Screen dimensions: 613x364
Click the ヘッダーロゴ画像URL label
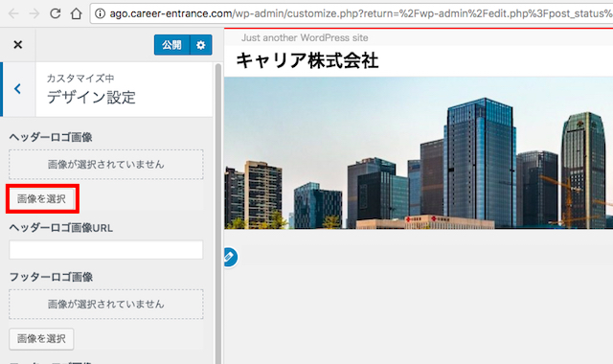(61, 228)
